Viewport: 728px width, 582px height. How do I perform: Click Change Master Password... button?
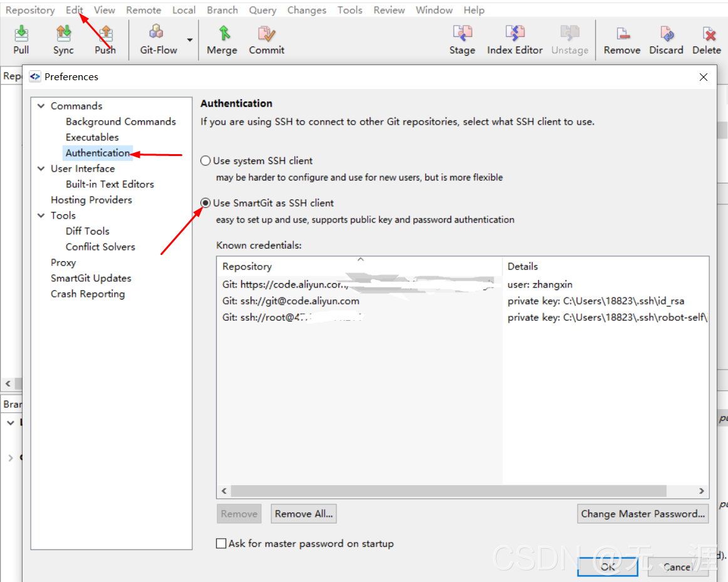pos(643,514)
